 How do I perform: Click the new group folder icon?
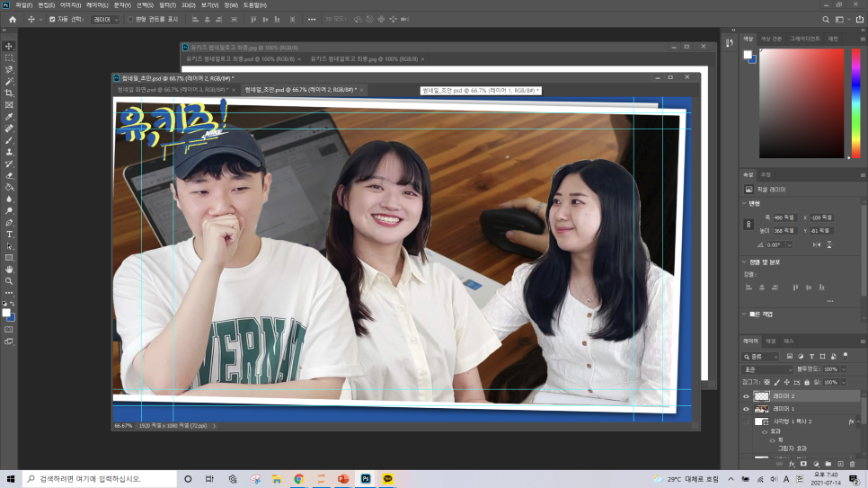pos(828,464)
